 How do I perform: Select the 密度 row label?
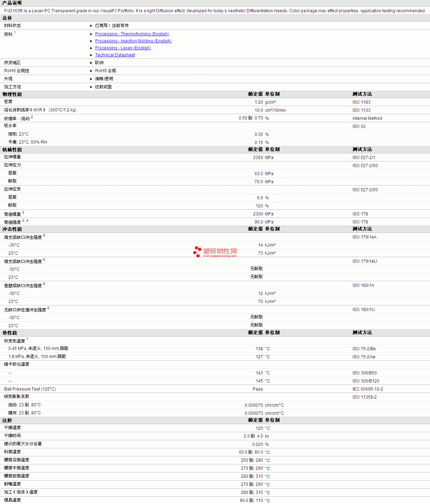(8, 102)
